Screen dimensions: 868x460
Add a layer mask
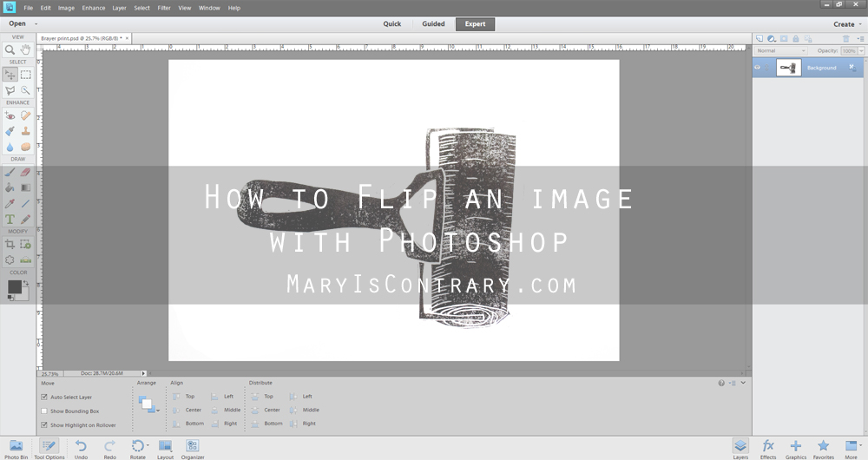coord(784,39)
